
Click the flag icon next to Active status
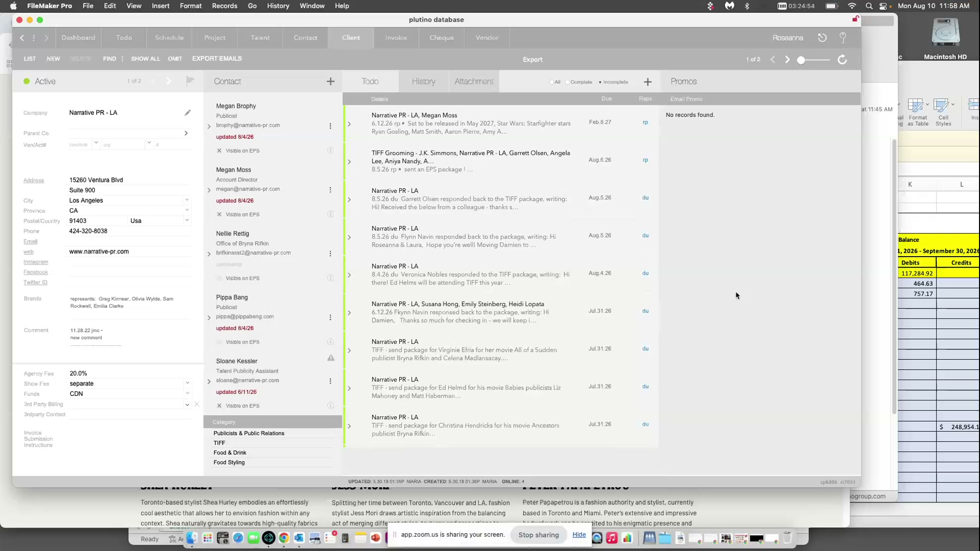(190, 81)
